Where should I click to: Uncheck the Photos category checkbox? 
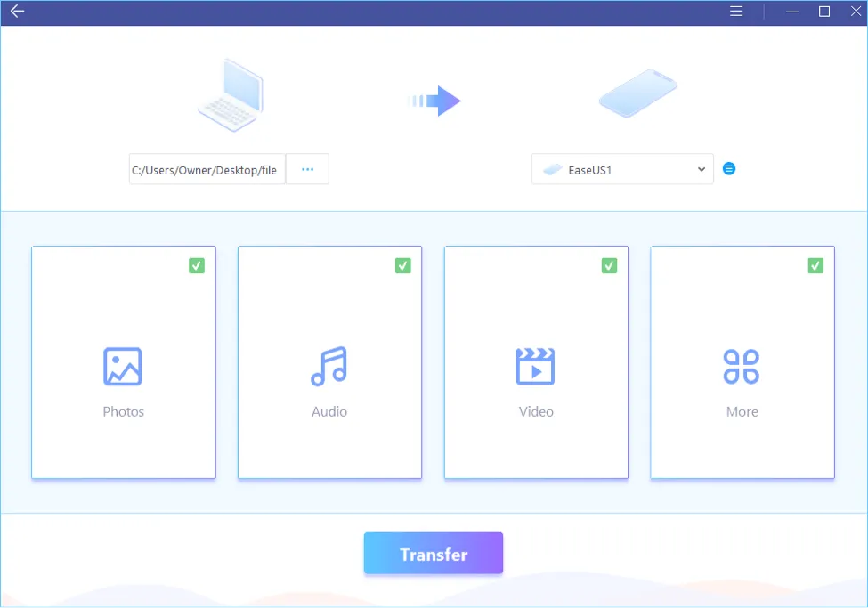(x=197, y=265)
